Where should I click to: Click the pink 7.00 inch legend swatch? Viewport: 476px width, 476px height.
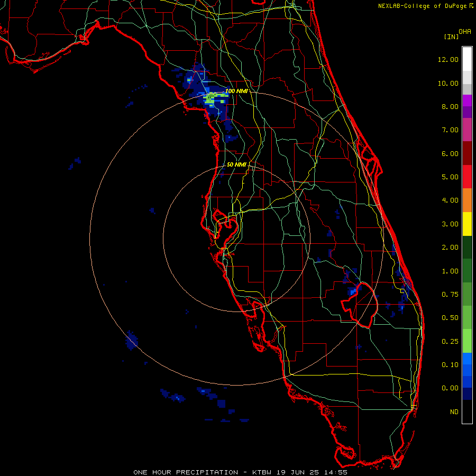467,130
